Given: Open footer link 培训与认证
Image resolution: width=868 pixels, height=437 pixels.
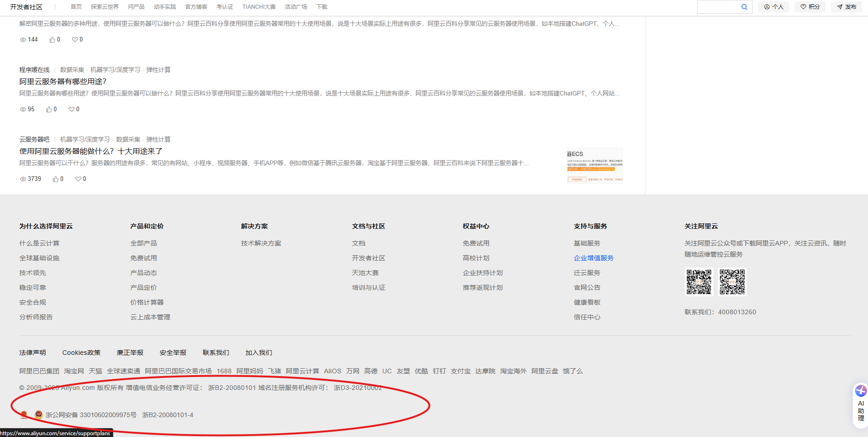Looking at the screenshot, I should tap(368, 287).
